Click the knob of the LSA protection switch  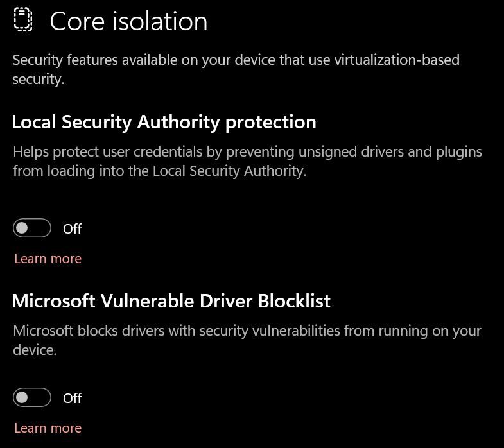point(22,228)
